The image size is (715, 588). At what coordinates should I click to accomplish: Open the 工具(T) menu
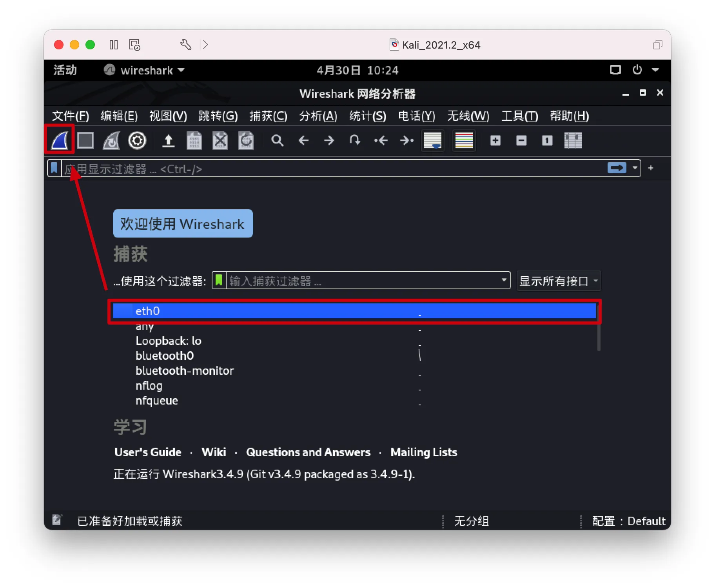click(520, 116)
